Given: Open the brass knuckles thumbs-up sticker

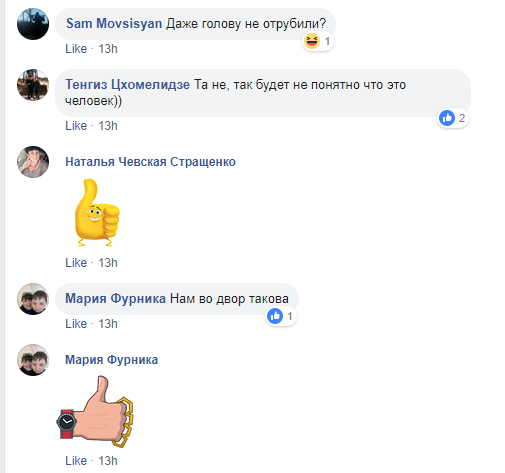Looking at the screenshot, I should (95, 412).
